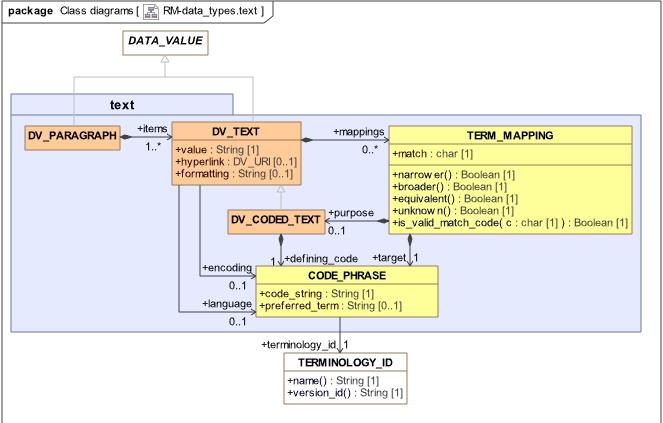Click the match attribute in TERM_MAPPING
This screenshot has width=663, height=423.
pyautogui.click(x=435, y=155)
